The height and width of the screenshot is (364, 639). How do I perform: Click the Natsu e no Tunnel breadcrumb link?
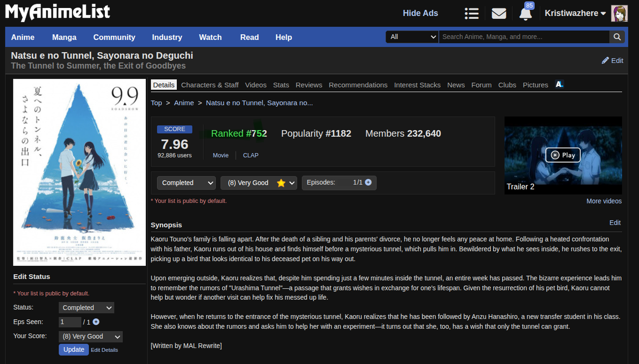pyautogui.click(x=259, y=103)
